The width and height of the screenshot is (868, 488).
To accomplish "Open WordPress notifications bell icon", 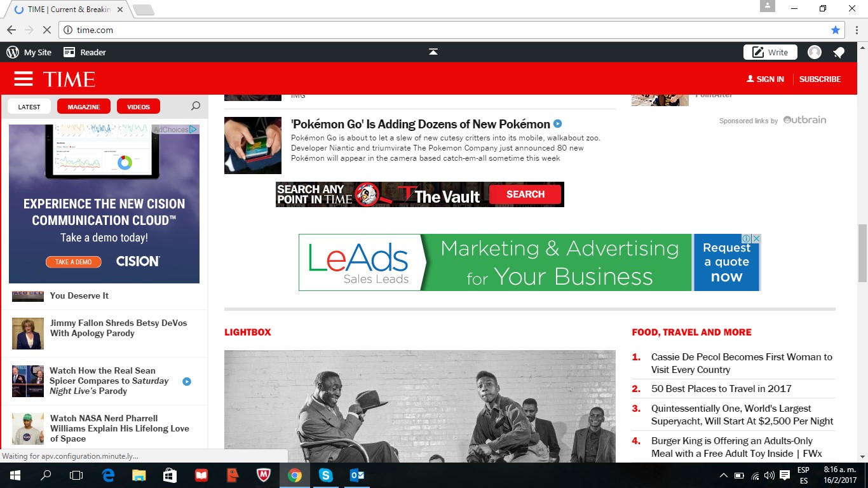I will tap(839, 52).
